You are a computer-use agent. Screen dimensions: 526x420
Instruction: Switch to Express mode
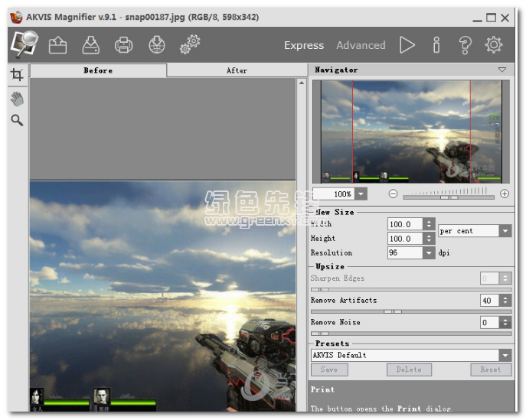[304, 45]
